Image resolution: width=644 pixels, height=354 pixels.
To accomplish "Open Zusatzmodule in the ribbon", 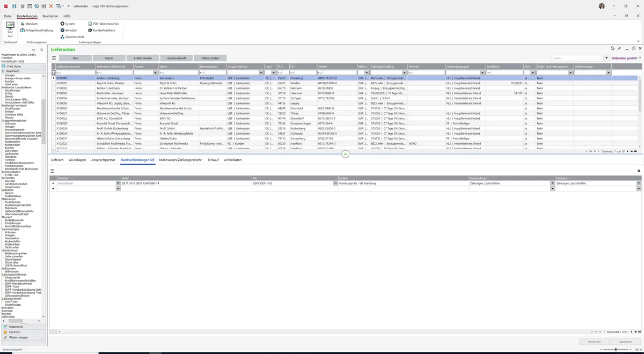I will tap(72, 36).
